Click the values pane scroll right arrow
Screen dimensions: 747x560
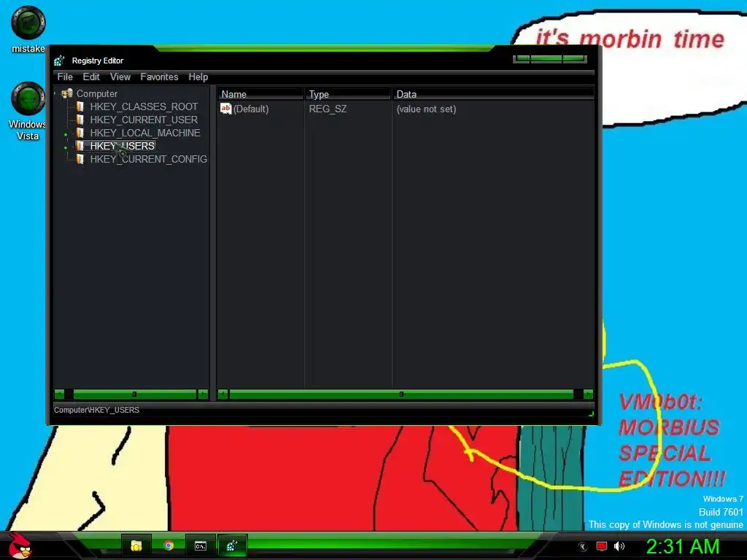pyautogui.click(x=589, y=394)
